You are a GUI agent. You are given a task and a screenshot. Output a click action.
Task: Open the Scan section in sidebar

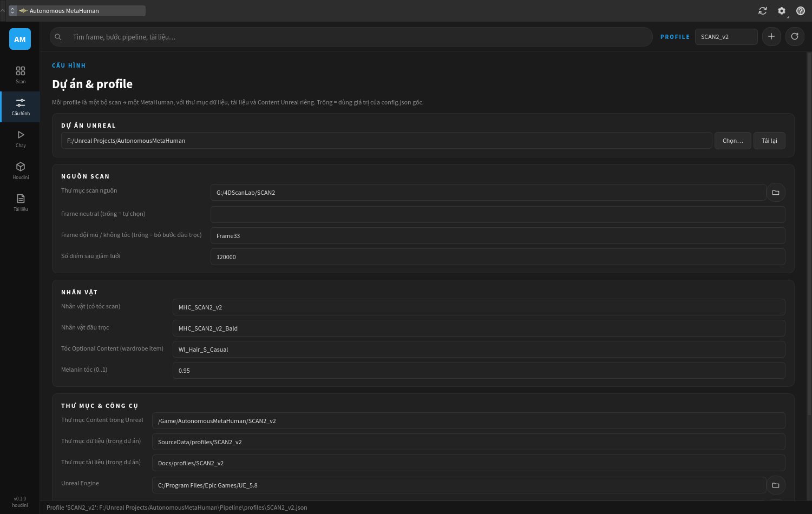click(20, 75)
